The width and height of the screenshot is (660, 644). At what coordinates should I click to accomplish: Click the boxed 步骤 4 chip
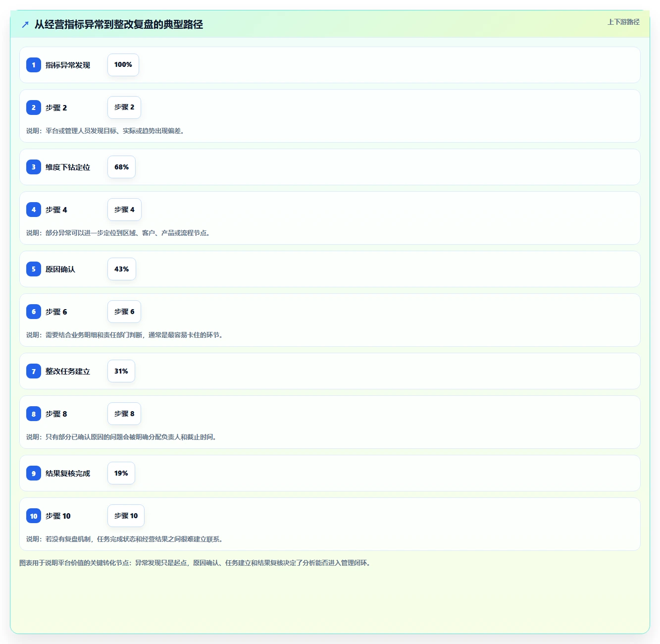(124, 210)
